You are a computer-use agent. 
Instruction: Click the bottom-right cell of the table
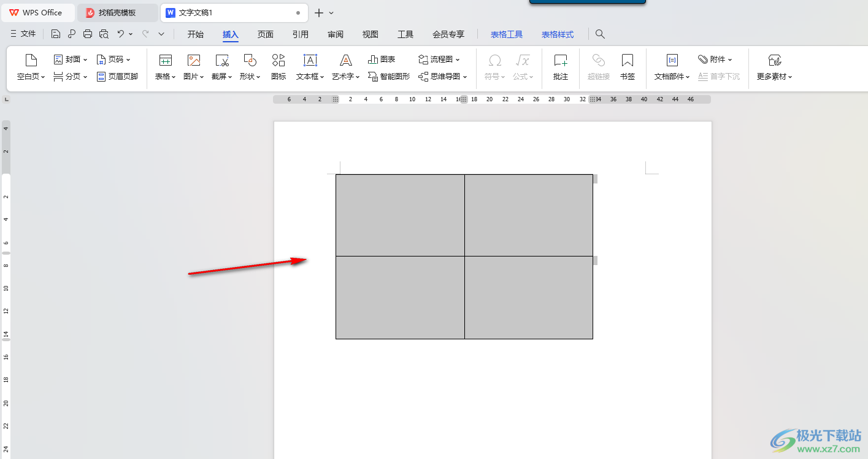[529, 298]
